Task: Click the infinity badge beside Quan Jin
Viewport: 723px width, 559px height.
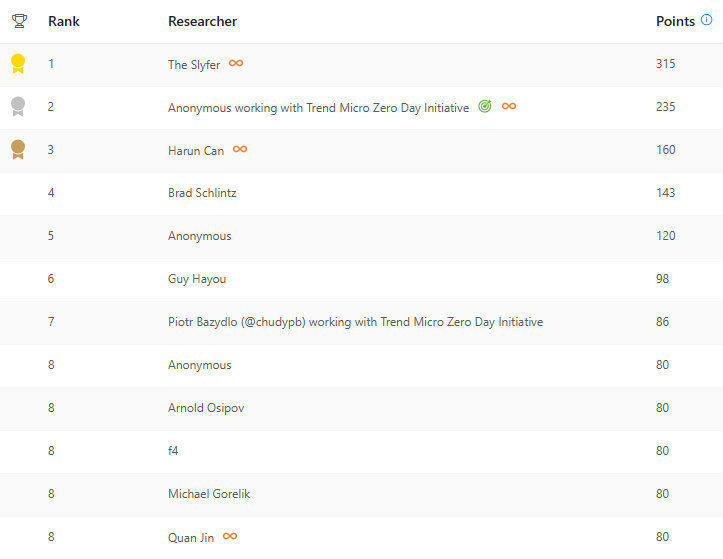Action: (x=230, y=537)
